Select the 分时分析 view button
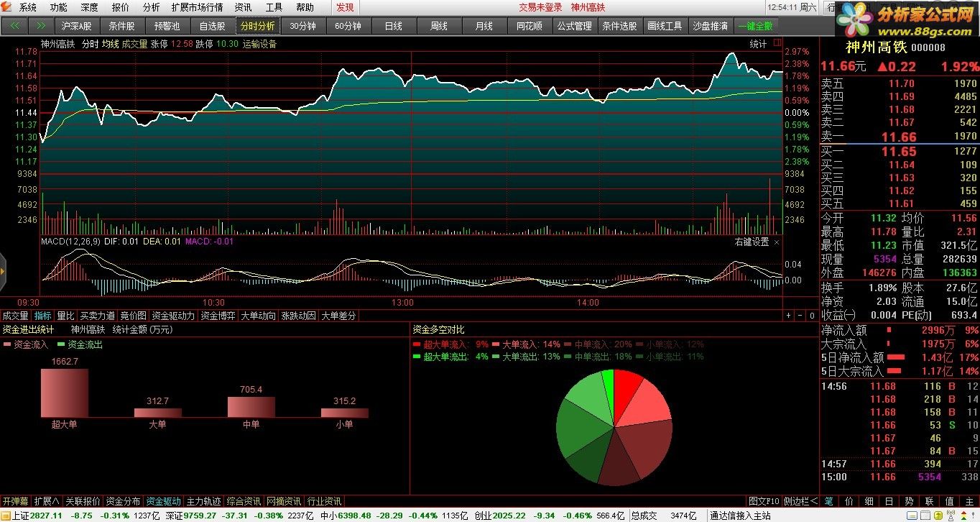The height and width of the screenshot is (522, 980). tap(258, 26)
